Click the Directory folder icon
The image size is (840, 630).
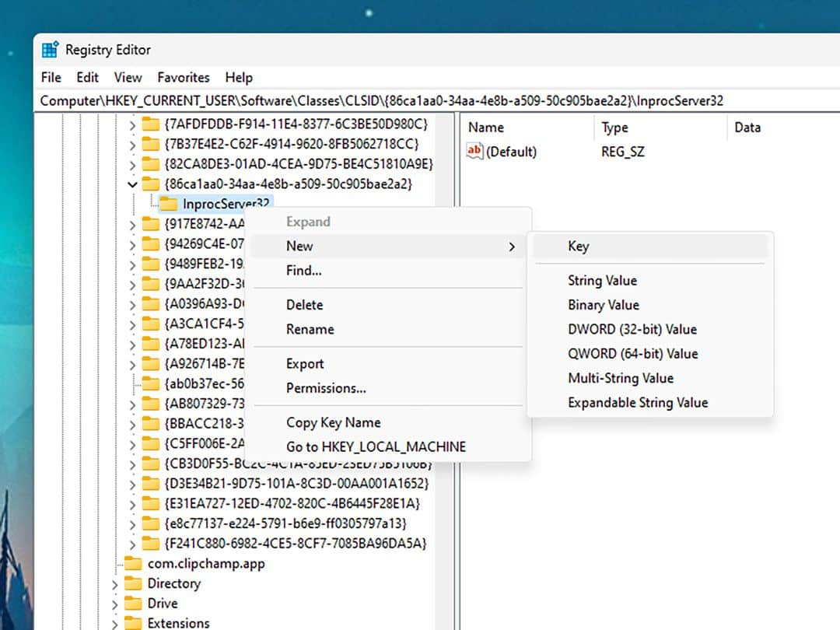[x=133, y=583]
